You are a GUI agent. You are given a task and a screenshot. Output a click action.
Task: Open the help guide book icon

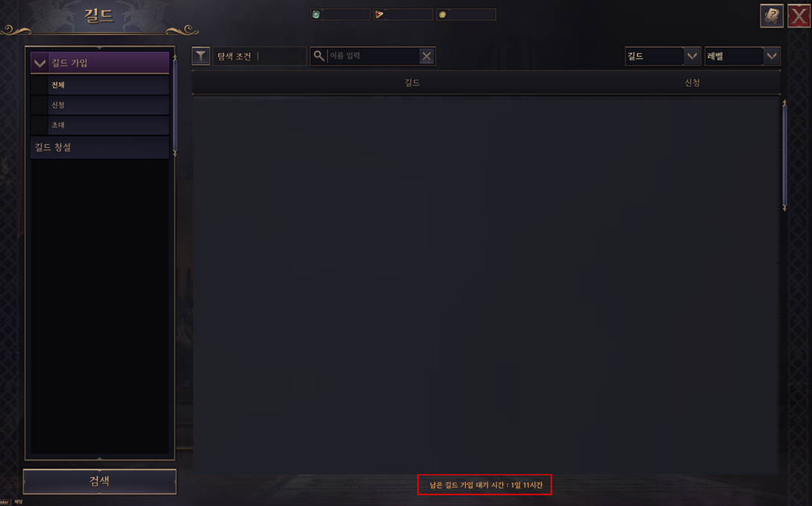[x=771, y=16]
